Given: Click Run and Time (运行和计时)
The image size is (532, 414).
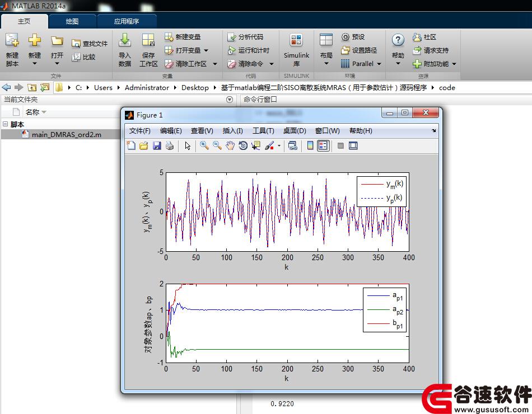Looking at the screenshot, I should [248, 50].
